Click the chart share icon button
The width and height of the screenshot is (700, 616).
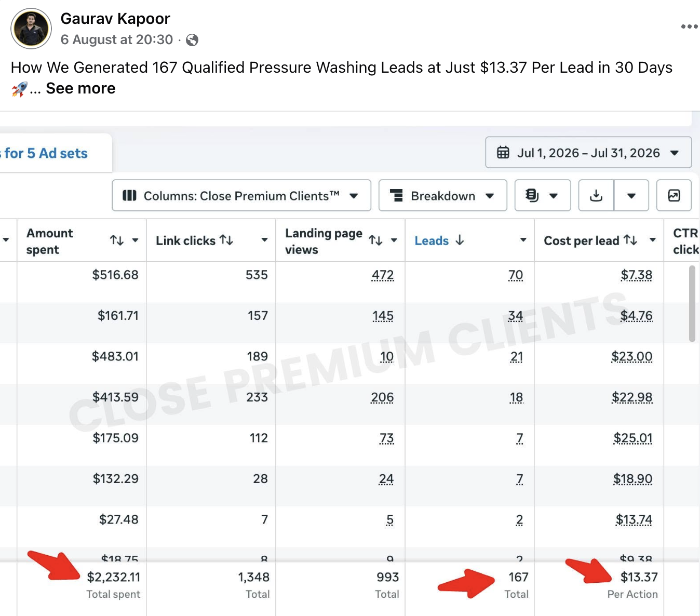tap(674, 195)
